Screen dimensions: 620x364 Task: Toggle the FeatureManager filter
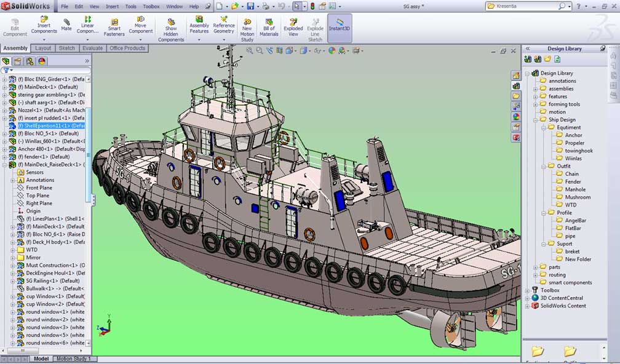point(6,70)
